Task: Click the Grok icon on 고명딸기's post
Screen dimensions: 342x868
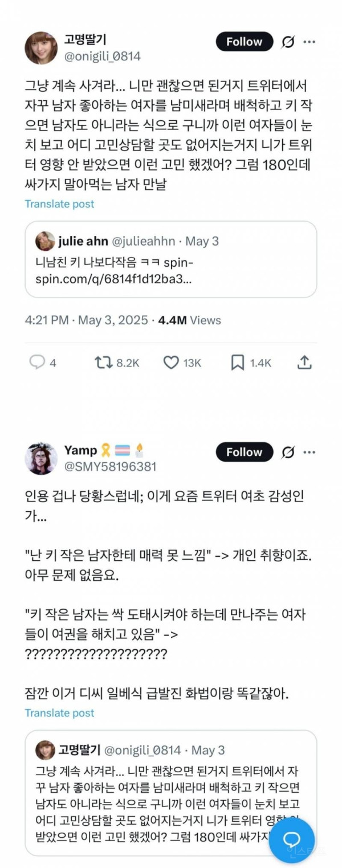Action: coord(288,42)
